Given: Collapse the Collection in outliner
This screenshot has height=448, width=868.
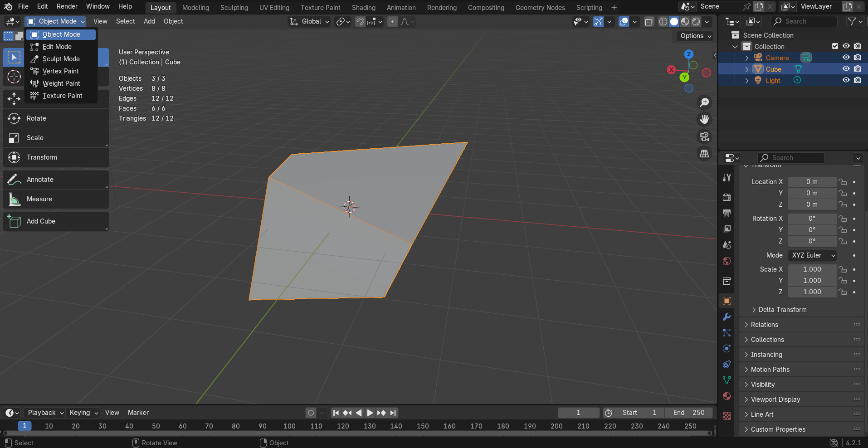Looking at the screenshot, I should 735,47.
